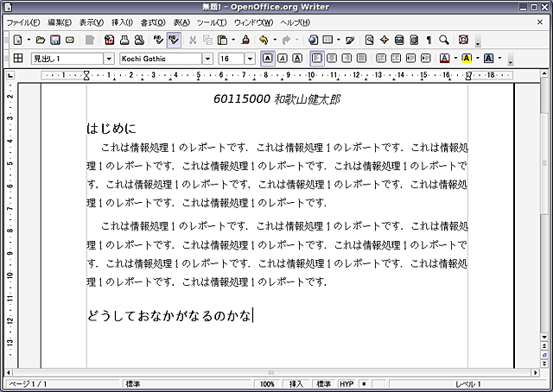The height and width of the screenshot is (392, 553).
Task: Toggle italic formatting
Action: pos(283,58)
